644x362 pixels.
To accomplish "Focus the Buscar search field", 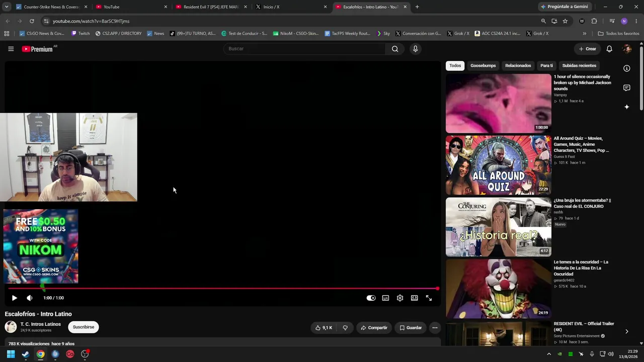I will (x=304, y=49).
